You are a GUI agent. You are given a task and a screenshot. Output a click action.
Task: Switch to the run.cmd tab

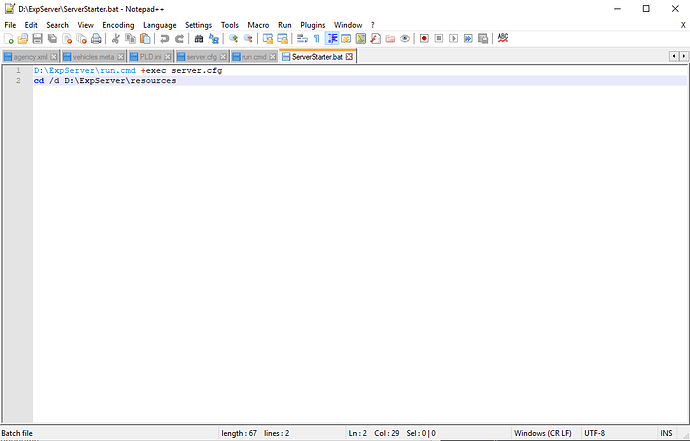[x=254, y=57]
